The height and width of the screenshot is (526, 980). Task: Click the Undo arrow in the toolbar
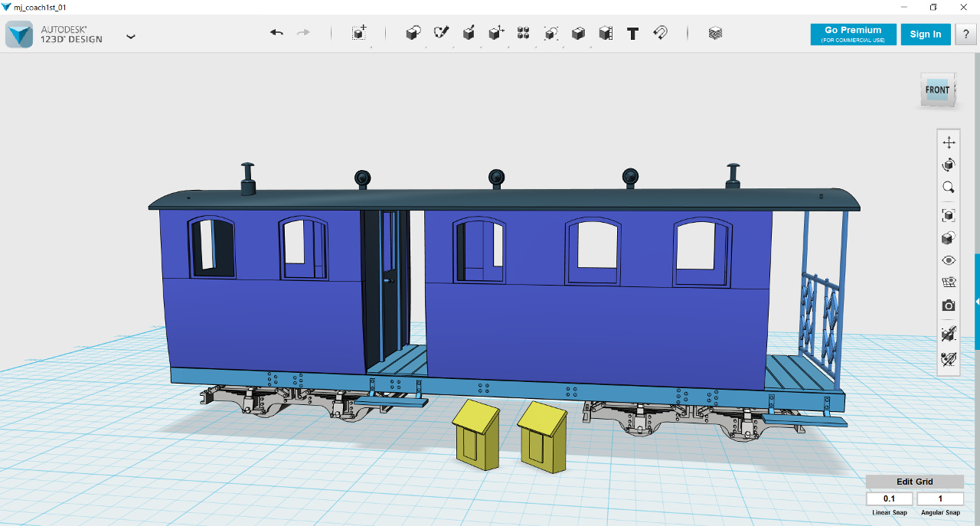click(276, 33)
